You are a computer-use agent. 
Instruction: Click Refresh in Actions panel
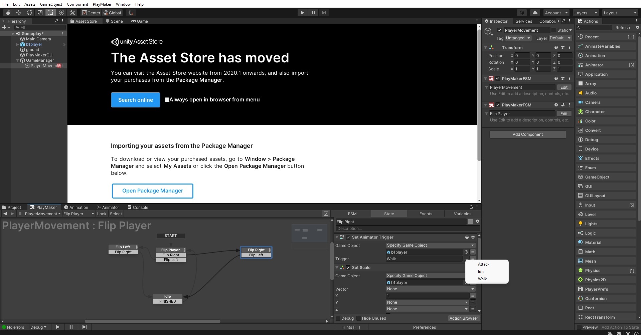click(x=623, y=27)
